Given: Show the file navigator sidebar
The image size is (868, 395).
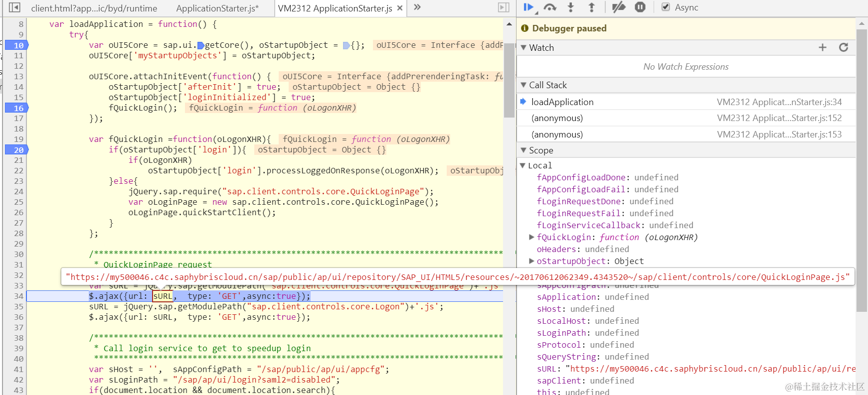Looking at the screenshot, I should (14, 7).
